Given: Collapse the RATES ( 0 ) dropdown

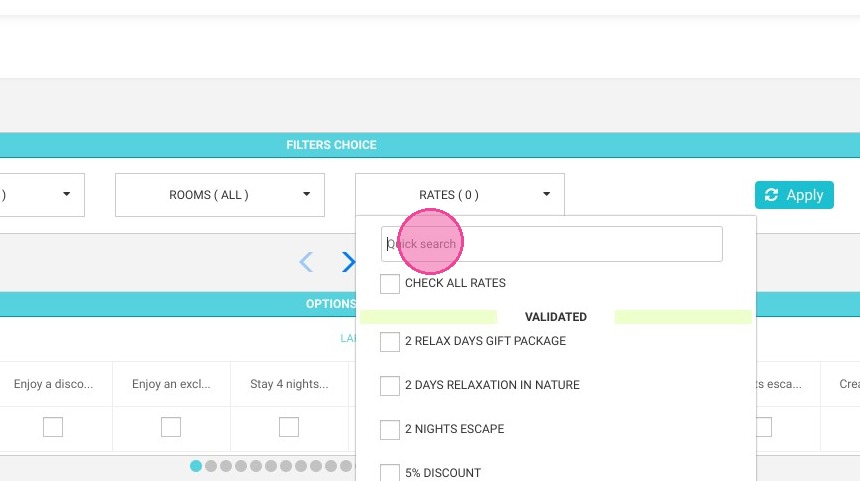Looking at the screenshot, I should coord(460,195).
